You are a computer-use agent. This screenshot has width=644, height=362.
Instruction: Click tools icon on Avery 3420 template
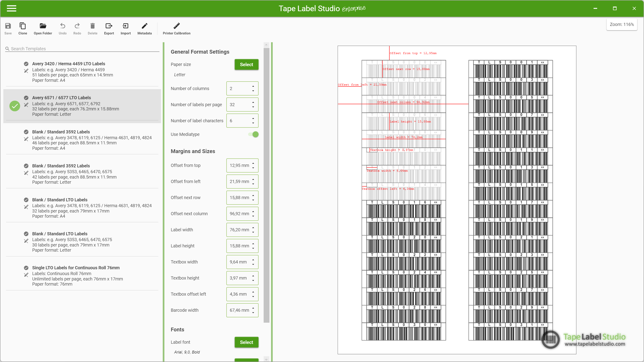(26, 71)
